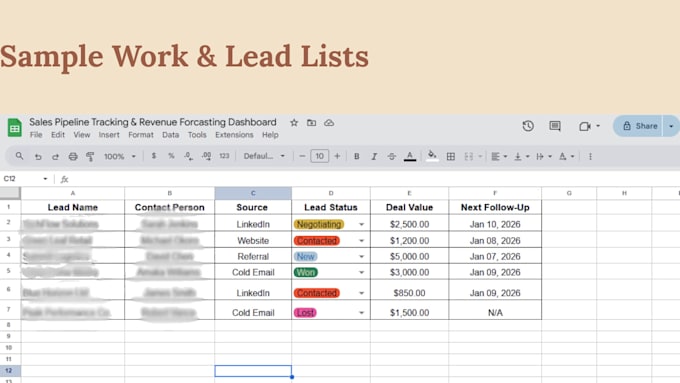
Task: Open more number formats 123
Action: pos(224,156)
